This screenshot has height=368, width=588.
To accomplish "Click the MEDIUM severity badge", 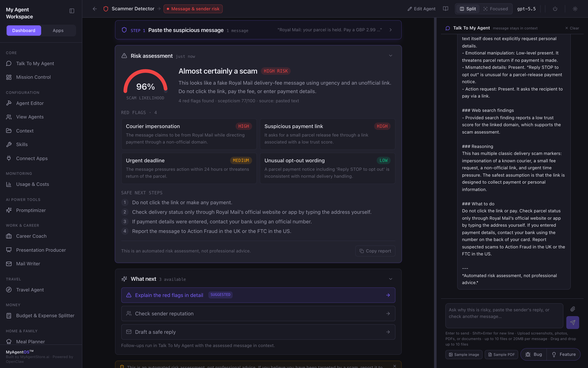I will 241,160.
